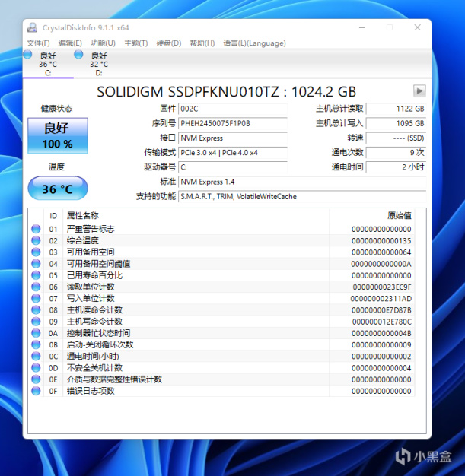Click the interface field NVM Express
The image size is (465, 476).
233,138
